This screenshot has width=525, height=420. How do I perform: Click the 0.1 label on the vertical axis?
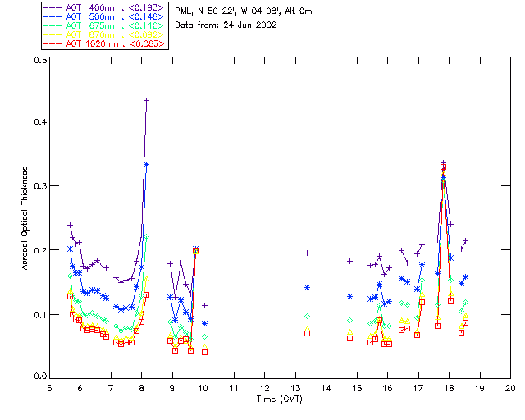coord(40,315)
